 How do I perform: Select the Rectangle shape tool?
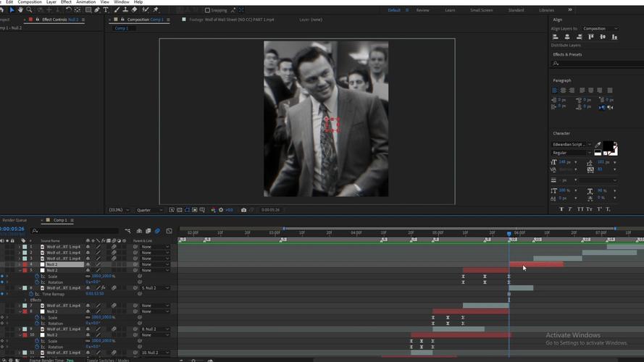(88, 10)
